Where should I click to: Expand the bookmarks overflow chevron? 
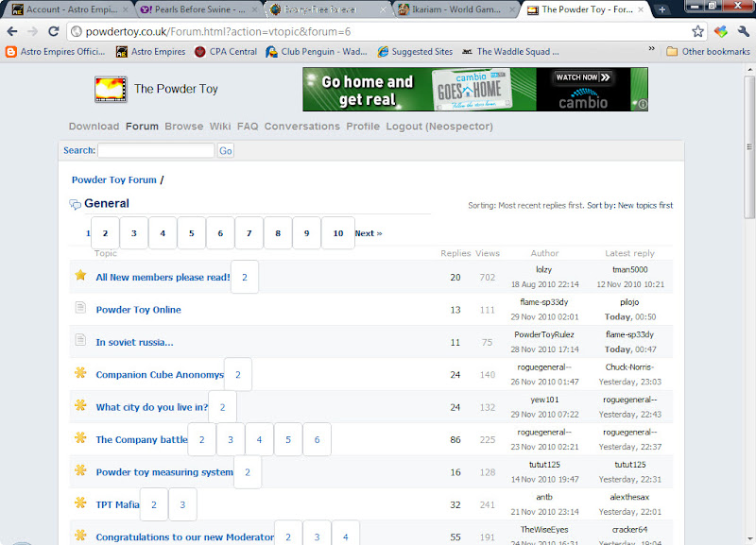click(x=651, y=49)
